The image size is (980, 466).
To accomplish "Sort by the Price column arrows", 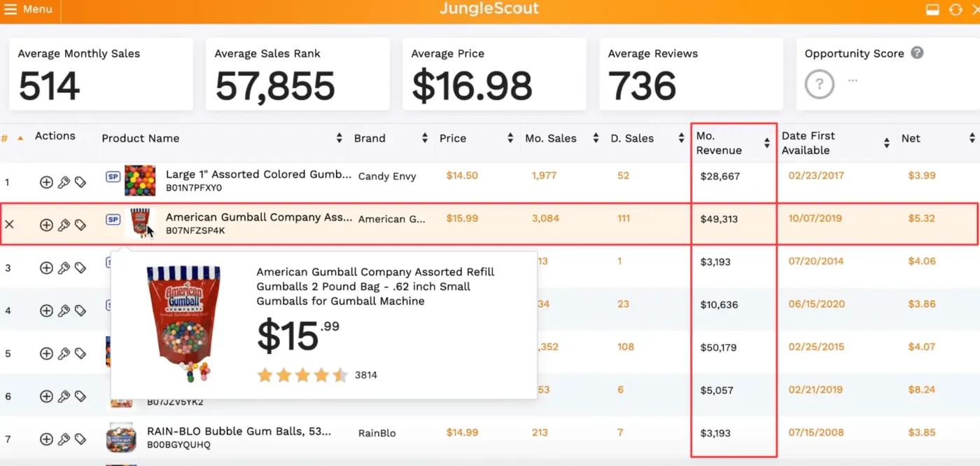I will tap(510, 138).
